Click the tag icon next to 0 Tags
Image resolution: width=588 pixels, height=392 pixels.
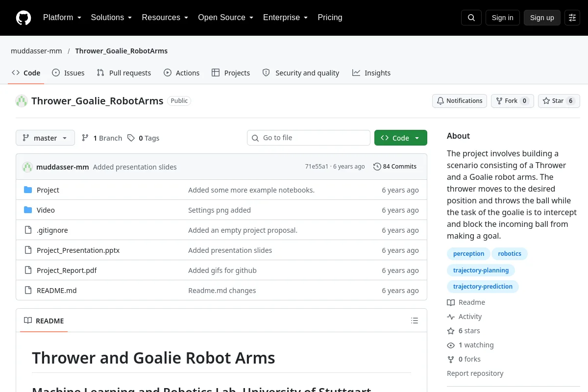(131, 138)
